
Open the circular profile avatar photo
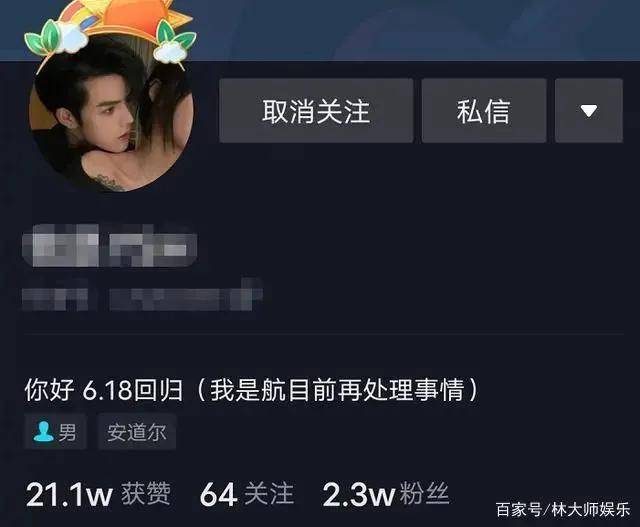(111, 114)
